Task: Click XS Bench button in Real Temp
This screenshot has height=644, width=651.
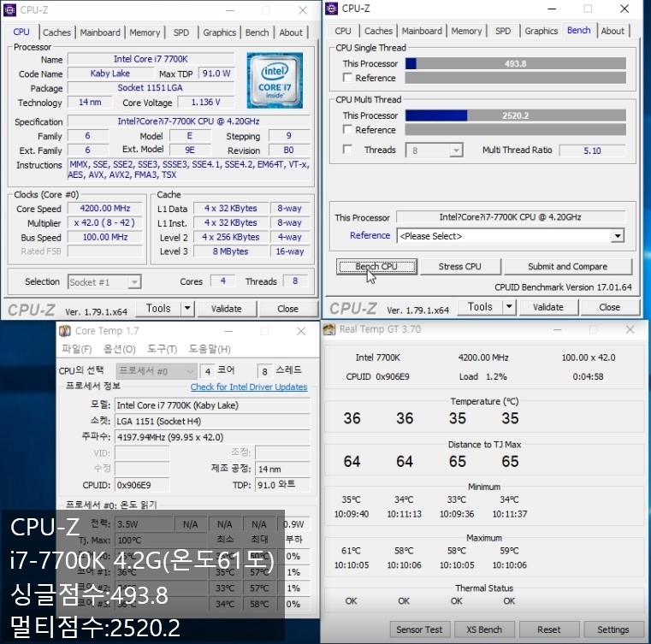Action: click(484, 629)
